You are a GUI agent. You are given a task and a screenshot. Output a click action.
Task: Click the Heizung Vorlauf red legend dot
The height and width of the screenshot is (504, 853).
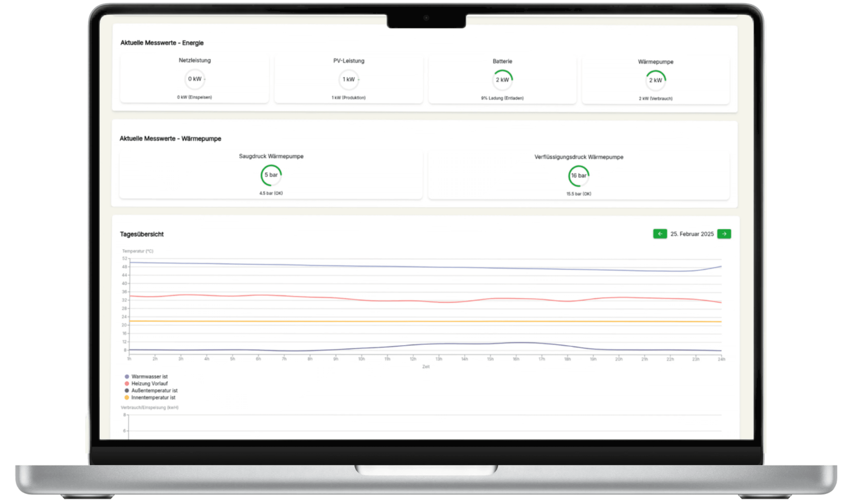click(x=127, y=383)
